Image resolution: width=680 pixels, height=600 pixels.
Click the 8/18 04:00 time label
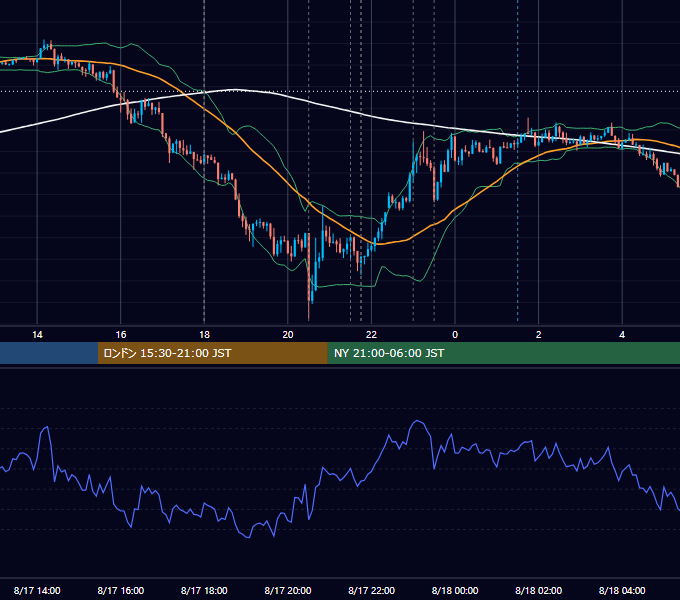click(x=622, y=590)
